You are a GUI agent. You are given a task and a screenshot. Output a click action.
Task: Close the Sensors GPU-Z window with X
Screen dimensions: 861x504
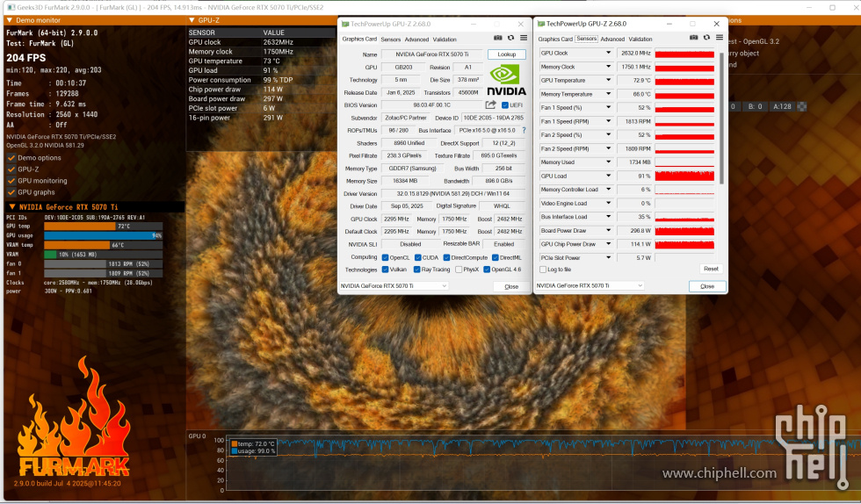717,24
